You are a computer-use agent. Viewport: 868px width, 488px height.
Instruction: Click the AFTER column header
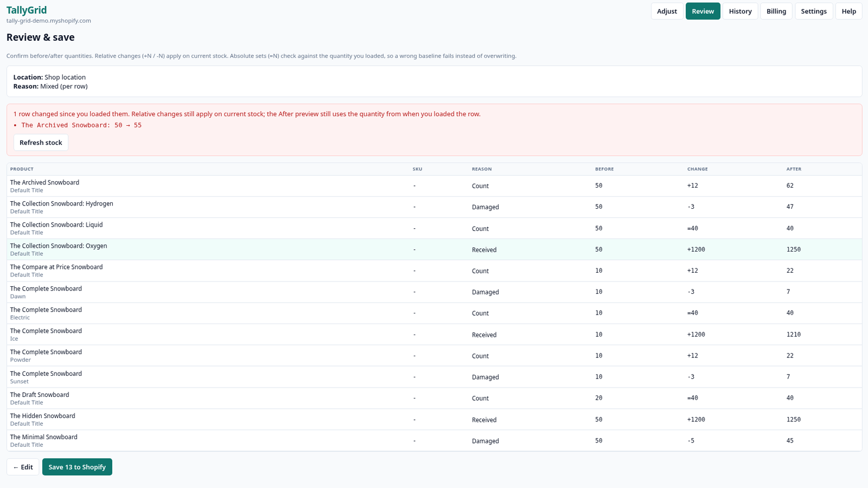[x=794, y=169]
